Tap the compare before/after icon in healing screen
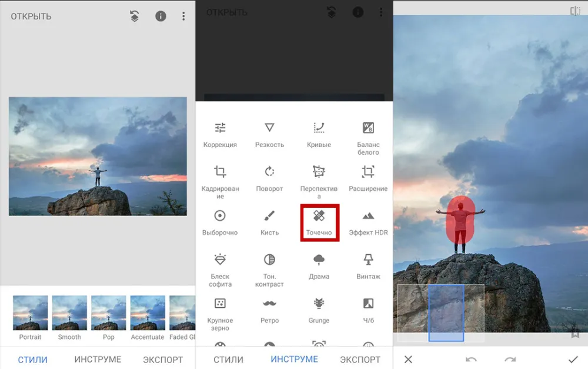Viewport: 588px width, 369px height. coord(574,11)
